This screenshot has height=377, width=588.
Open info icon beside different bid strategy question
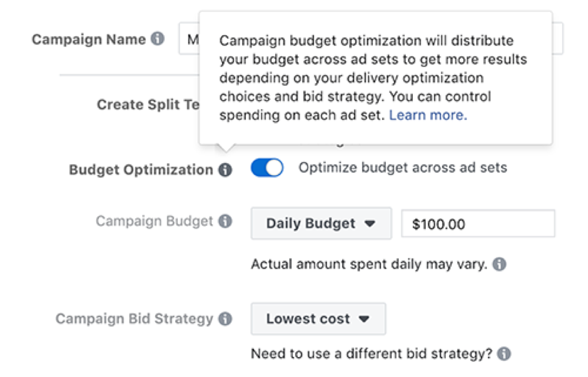(x=504, y=354)
